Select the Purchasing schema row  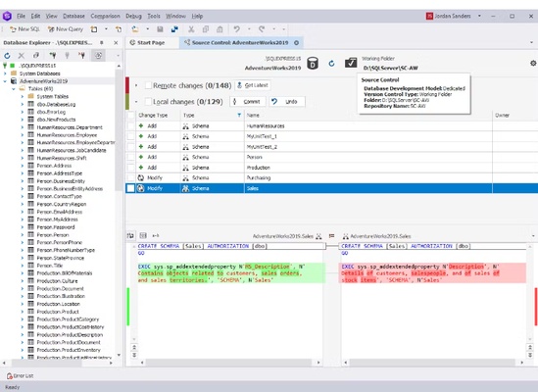click(x=331, y=177)
